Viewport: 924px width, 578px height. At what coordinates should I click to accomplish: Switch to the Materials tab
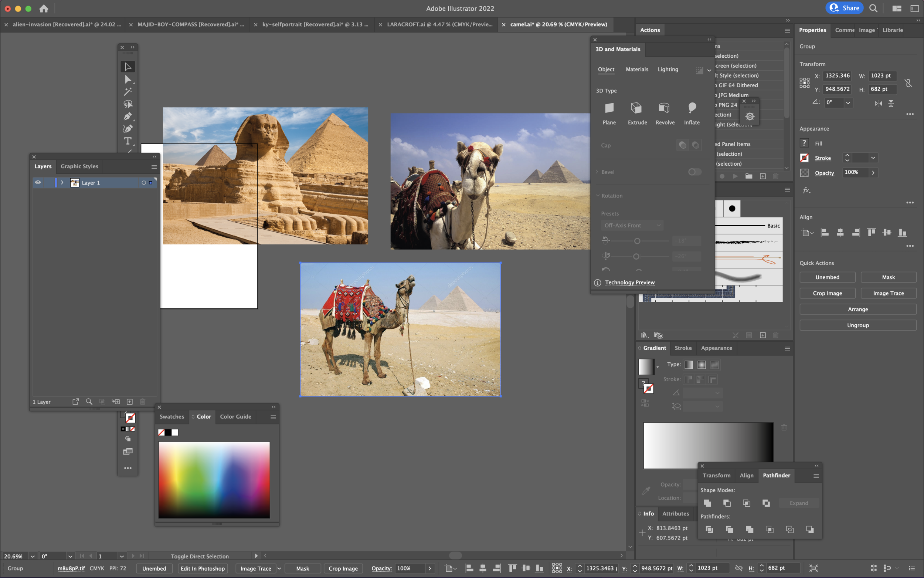pos(637,69)
